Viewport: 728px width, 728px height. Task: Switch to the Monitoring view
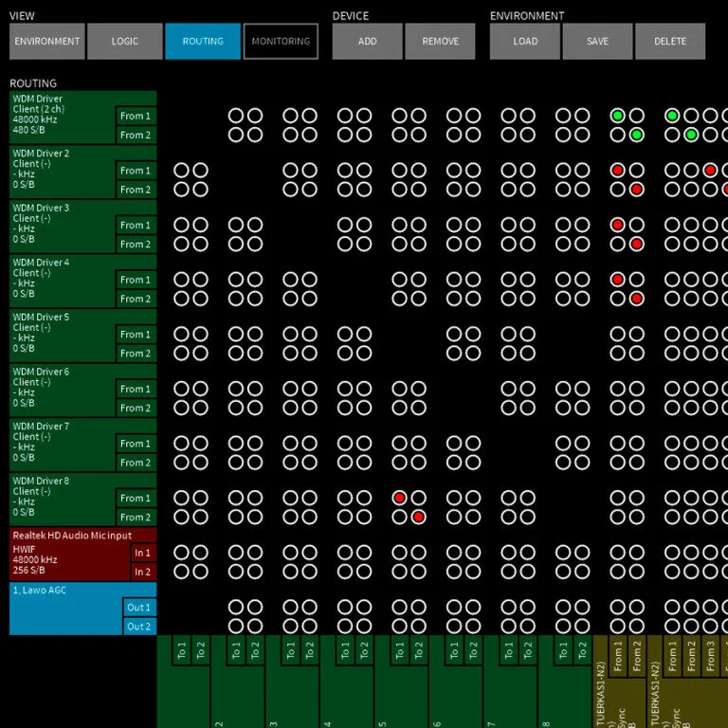281,42
